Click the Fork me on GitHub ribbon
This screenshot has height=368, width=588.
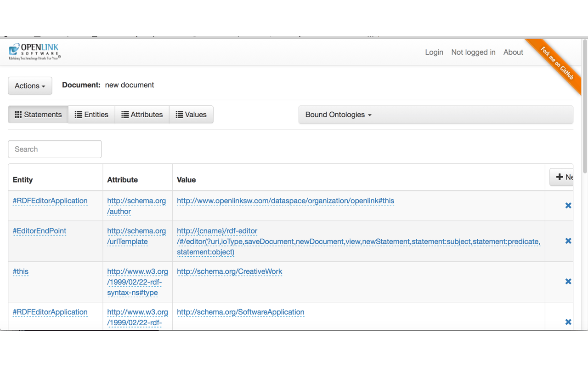click(556, 64)
